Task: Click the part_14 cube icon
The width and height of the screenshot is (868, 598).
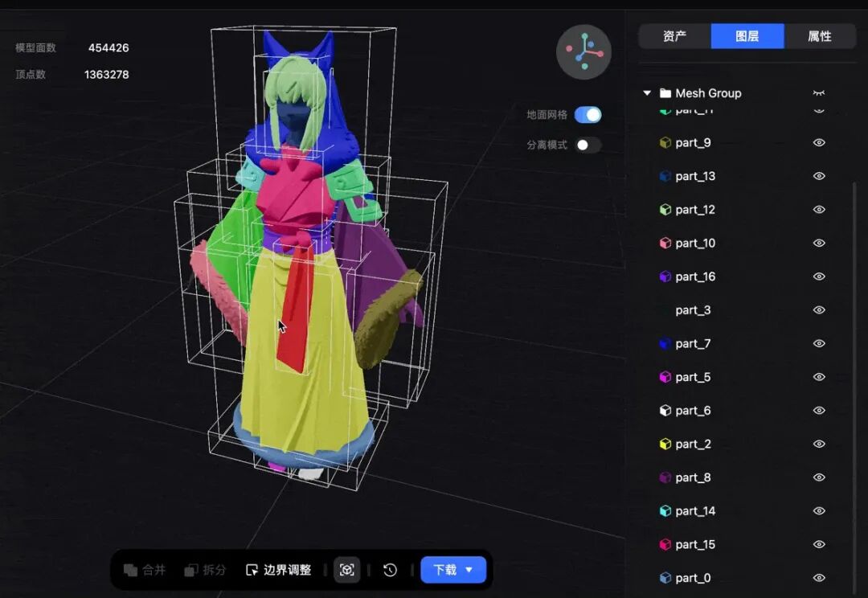Action: point(665,511)
